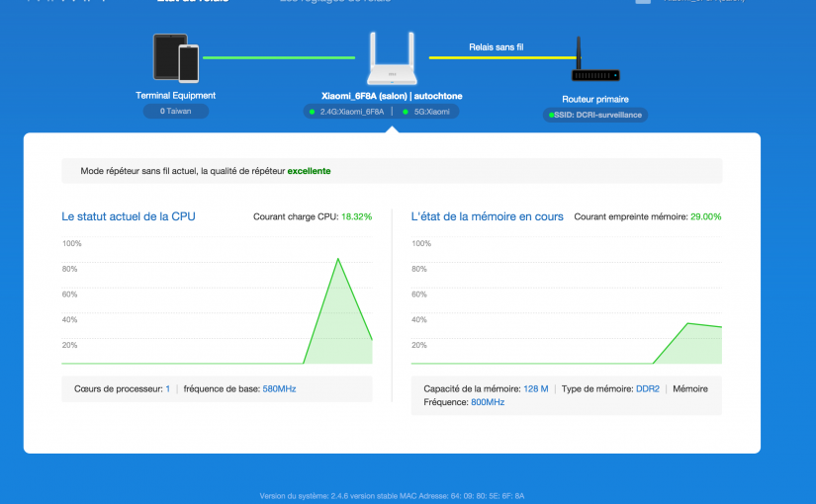The height and width of the screenshot is (504, 816).
Task: Click the 'Courant empreinte mémoire:' label
Action: point(631,216)
